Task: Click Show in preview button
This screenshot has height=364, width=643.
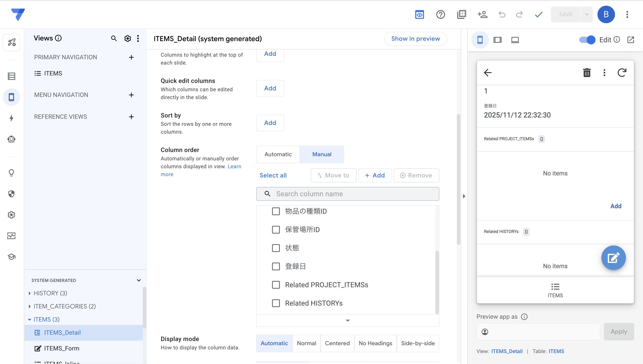Action: pos(415,39)
